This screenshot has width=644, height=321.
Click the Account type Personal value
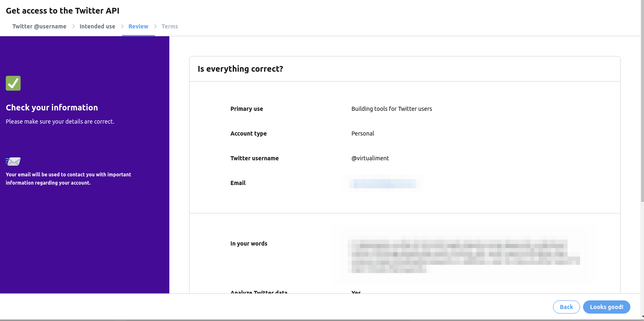pos(363,133)
